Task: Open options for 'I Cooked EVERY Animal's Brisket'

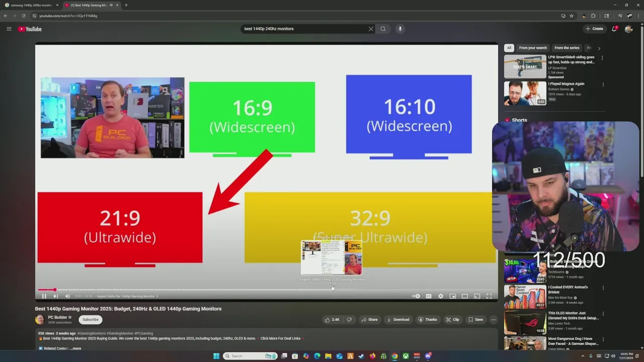Action: 602,288
